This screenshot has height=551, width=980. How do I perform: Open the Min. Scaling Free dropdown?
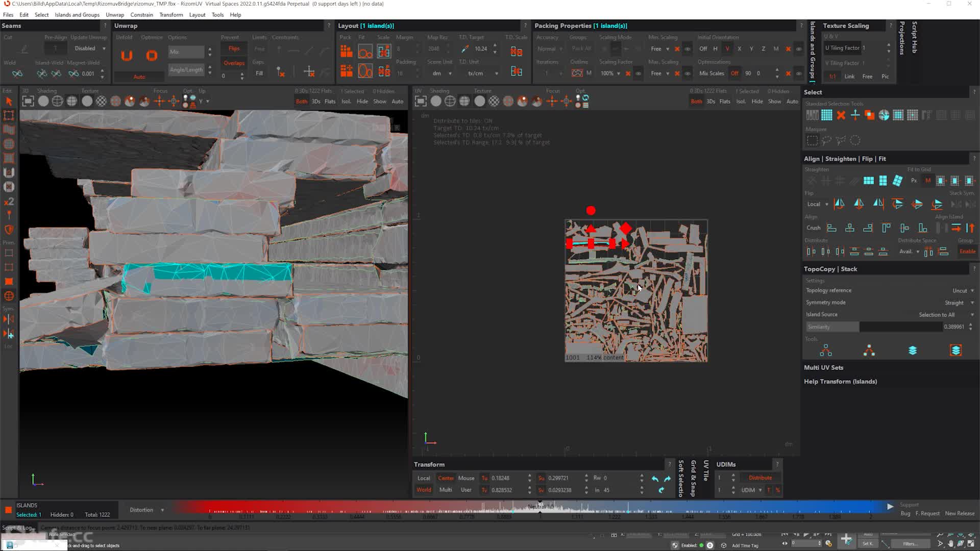[660, 49]
